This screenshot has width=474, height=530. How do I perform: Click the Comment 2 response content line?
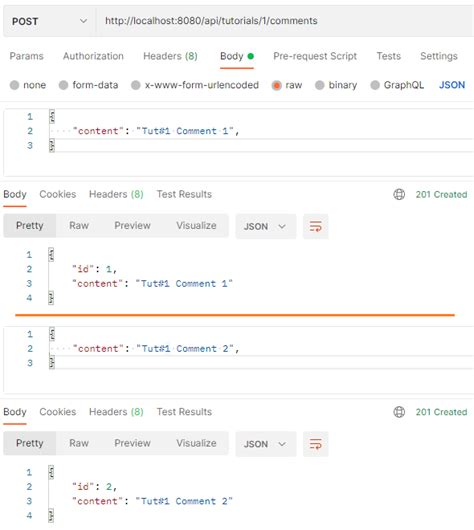(x=152, y=501)
